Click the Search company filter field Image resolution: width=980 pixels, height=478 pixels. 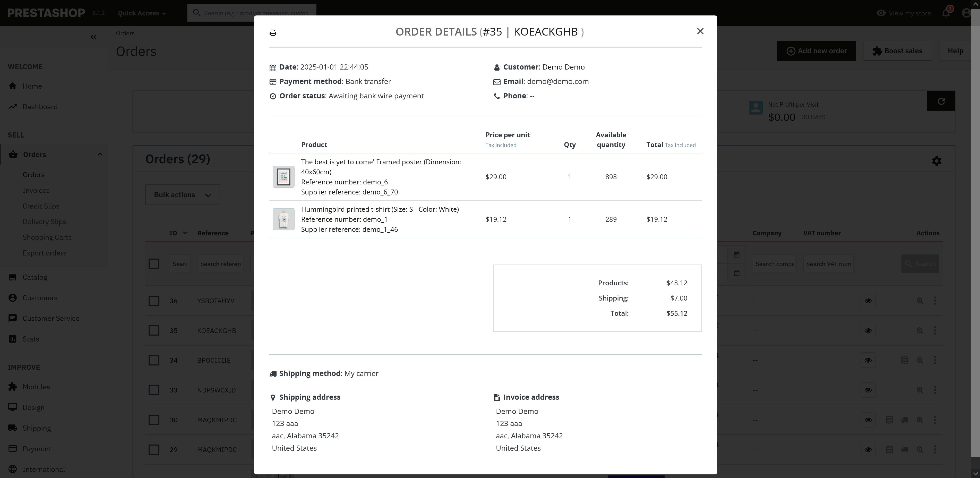[775, 264]
